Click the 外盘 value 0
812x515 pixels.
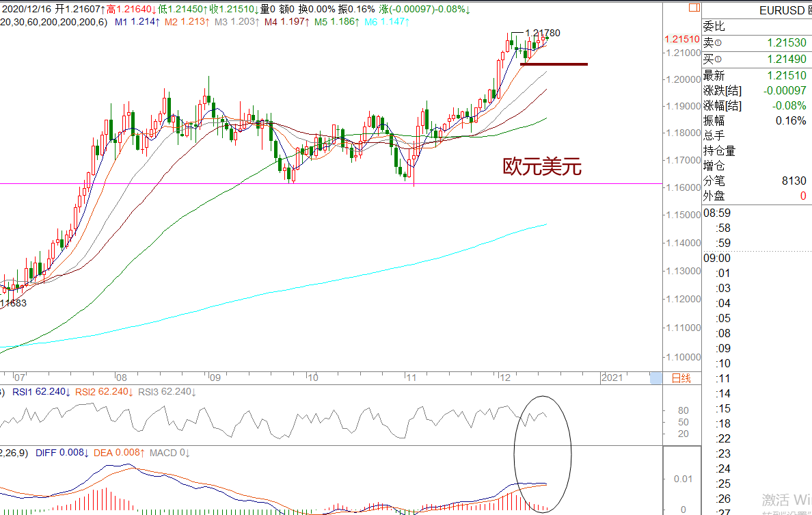(803, 196)
